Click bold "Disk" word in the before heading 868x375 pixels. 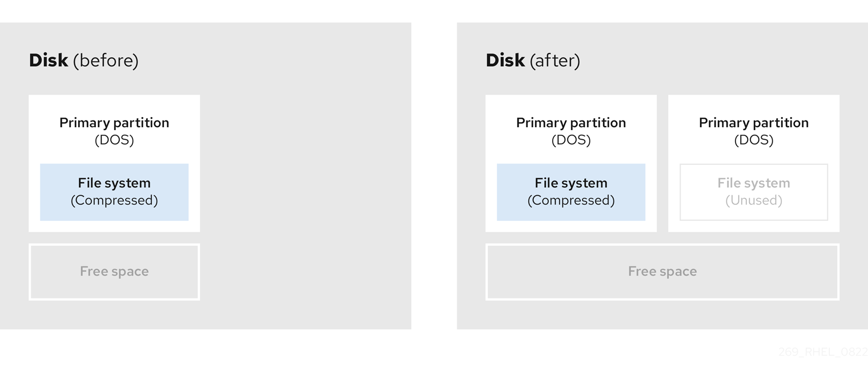click(x=49, y=61)
